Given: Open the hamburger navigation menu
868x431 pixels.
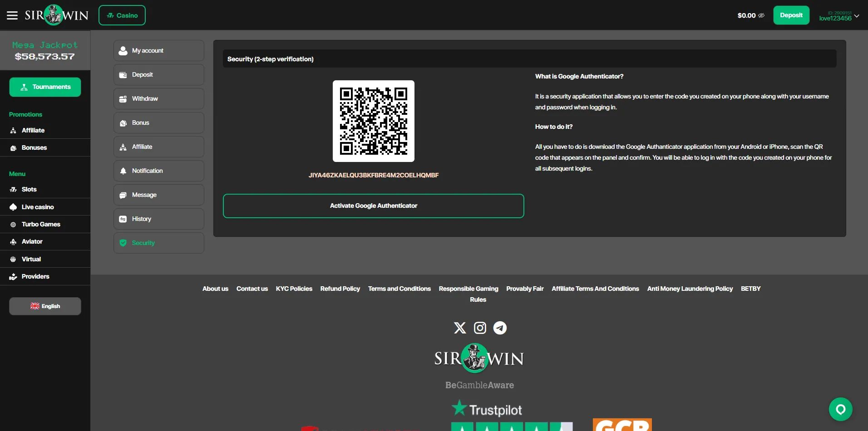Looking at the screenshot, I should tap(12, 15).
